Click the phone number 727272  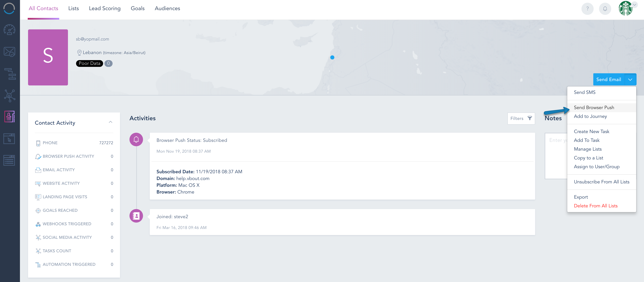coord(106,143)
